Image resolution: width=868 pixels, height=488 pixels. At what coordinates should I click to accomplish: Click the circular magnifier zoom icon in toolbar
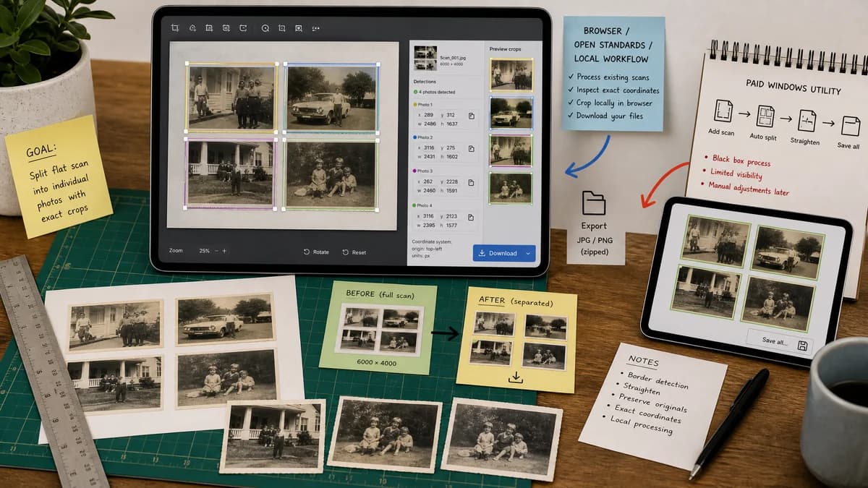point(265,28)
